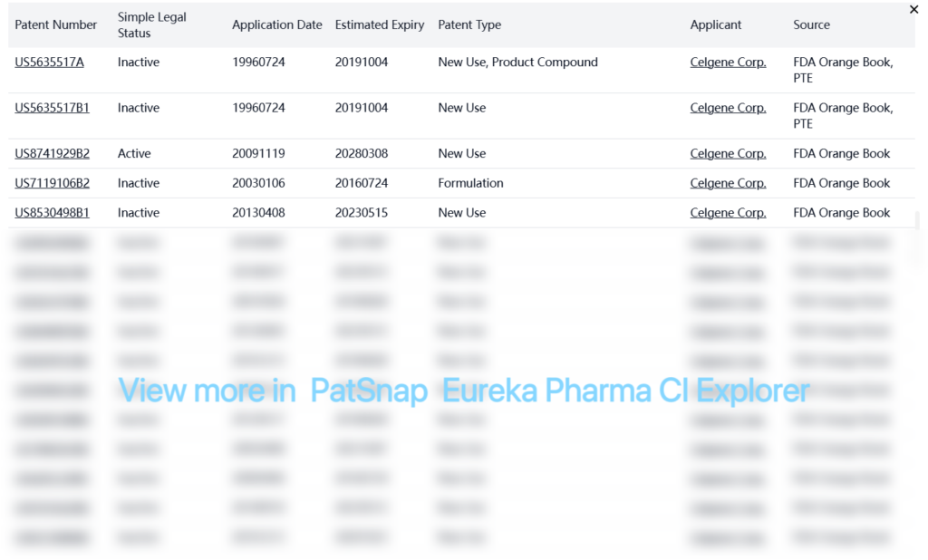
Task: Click View more in PatSnap Eureka
Action: [463, 391]
